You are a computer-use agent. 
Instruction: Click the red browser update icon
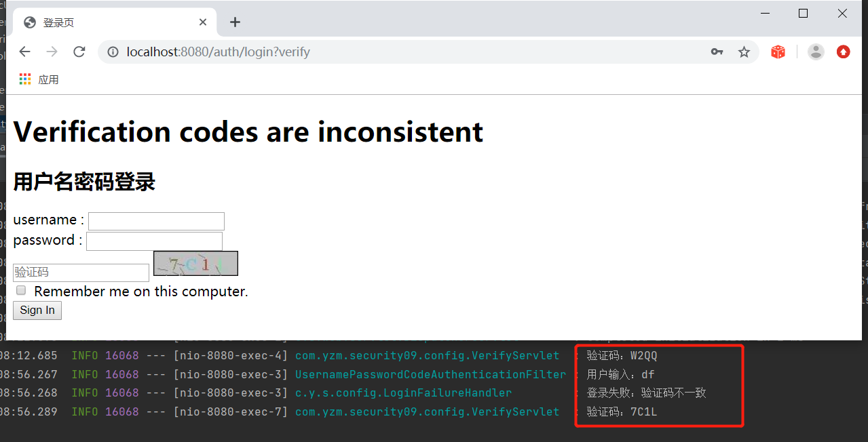coord(843,52)
